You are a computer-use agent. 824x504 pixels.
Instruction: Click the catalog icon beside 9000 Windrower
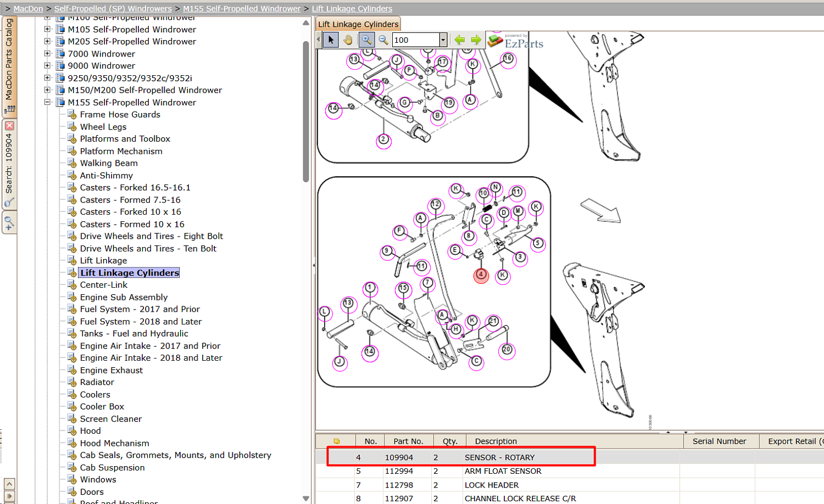click(60, 65)
